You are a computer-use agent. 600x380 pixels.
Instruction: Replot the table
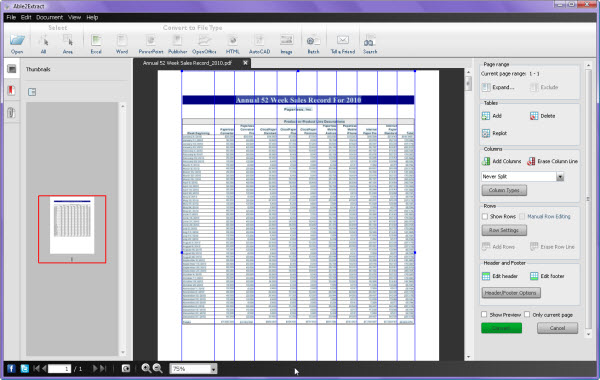pos(494,133)
